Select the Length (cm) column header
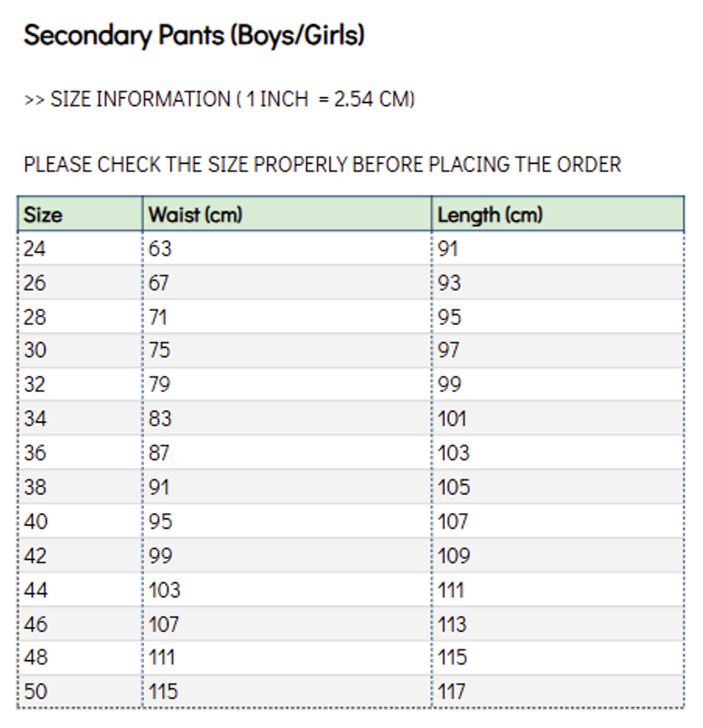Image resolution: width=703 pixels, height=728 pixels. pos(490,215)
